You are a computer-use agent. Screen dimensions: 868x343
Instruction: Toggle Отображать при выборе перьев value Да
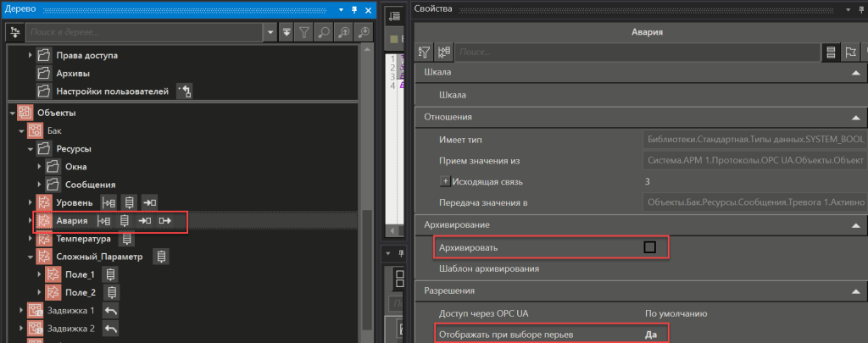(x=651, y=335)
